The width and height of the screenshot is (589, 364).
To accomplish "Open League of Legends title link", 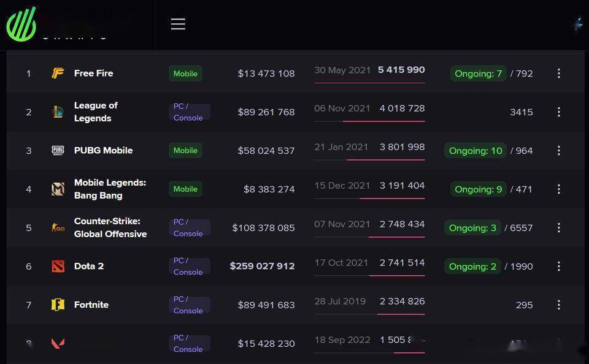I will (95, 112).
